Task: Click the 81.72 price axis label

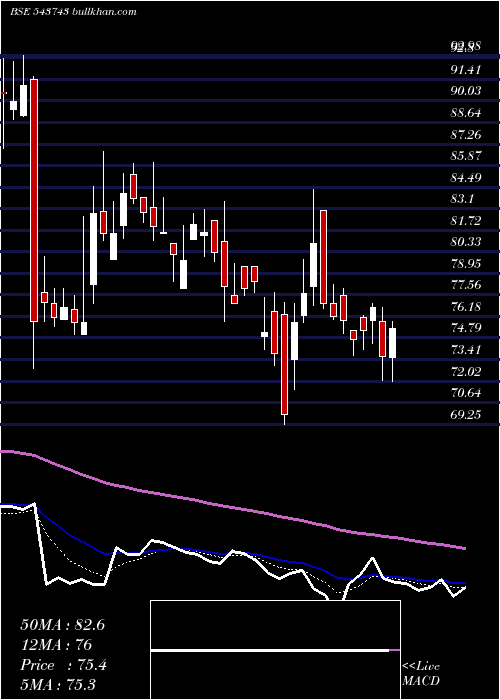Action: [466, 221]
